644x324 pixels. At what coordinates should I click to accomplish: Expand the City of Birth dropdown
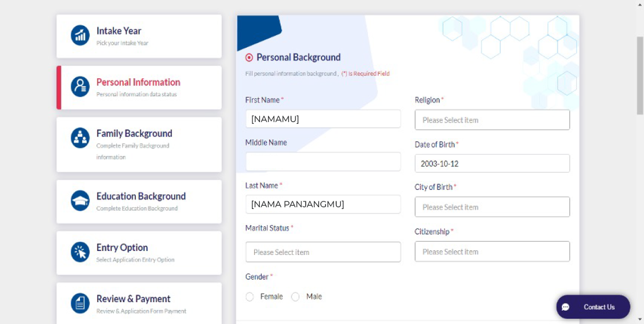(x=492, y=207)
